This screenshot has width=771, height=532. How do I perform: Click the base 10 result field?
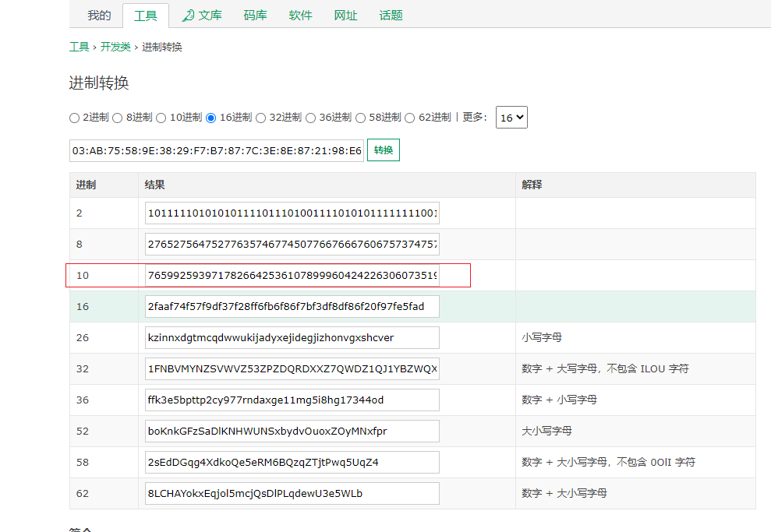click(292, 275)
